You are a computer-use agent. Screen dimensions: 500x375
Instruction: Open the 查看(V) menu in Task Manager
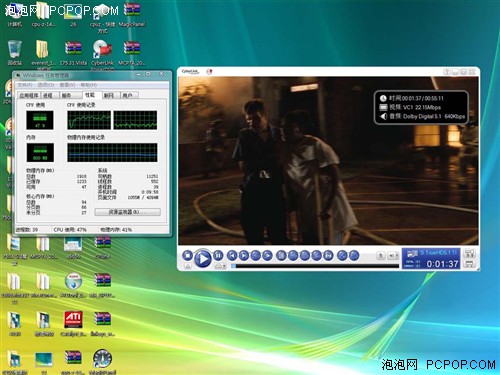click(67, 85)
